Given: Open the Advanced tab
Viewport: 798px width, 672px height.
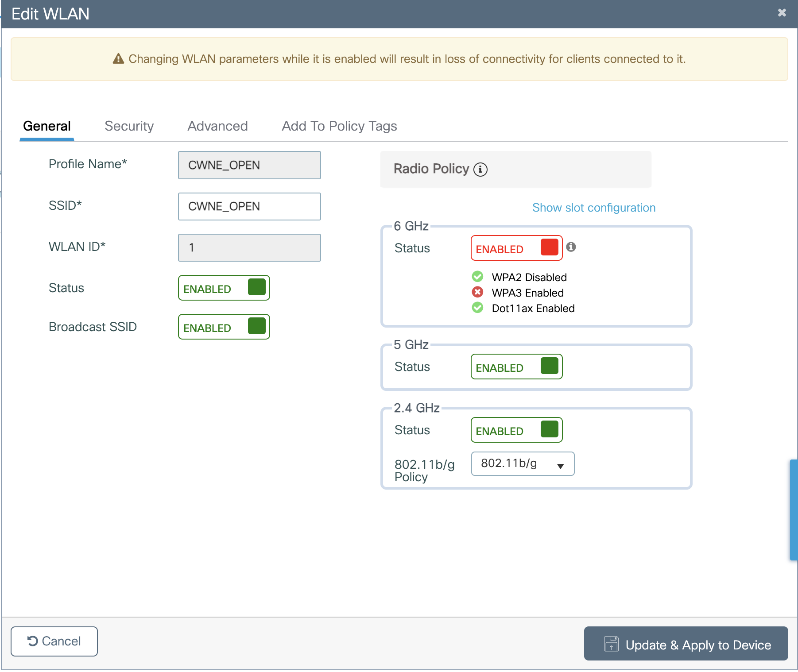Looking at the screenshot, I should tap(217, 127).
